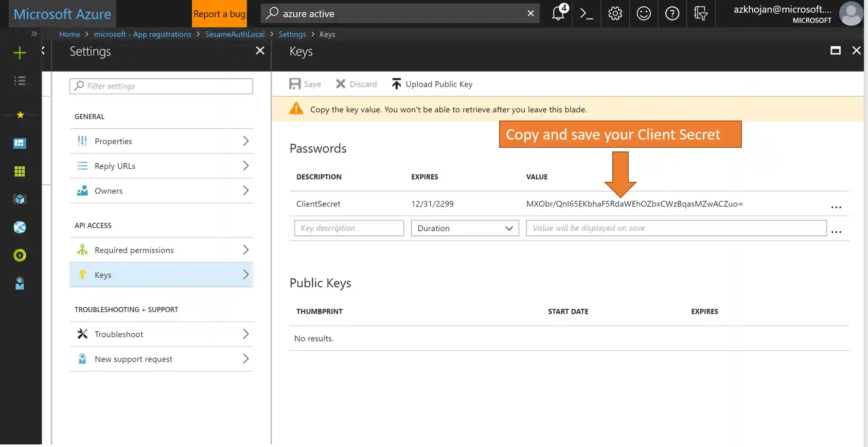Open portal settings gear icon
868x447 pixels.
[x=615, y=13]
